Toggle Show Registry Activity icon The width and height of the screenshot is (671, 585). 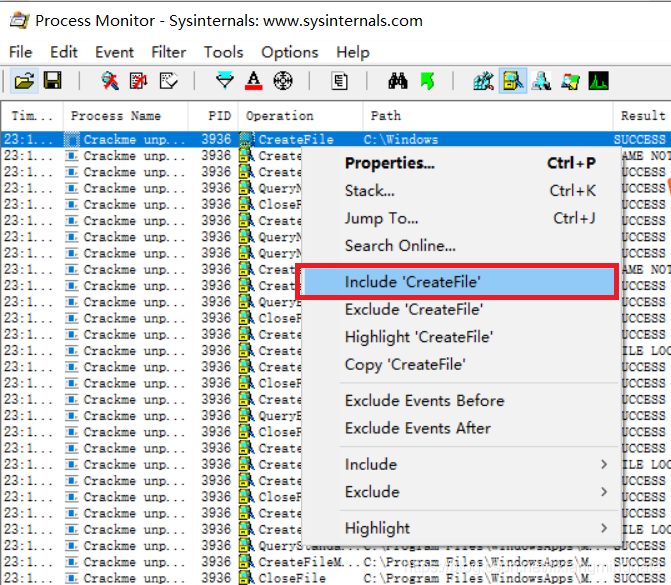(484, 80)
